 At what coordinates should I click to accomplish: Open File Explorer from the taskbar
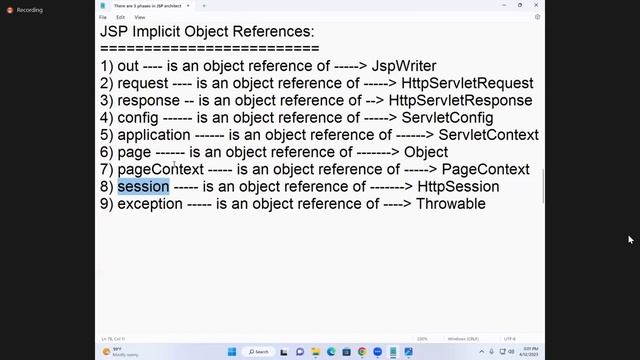pos(316,351)
